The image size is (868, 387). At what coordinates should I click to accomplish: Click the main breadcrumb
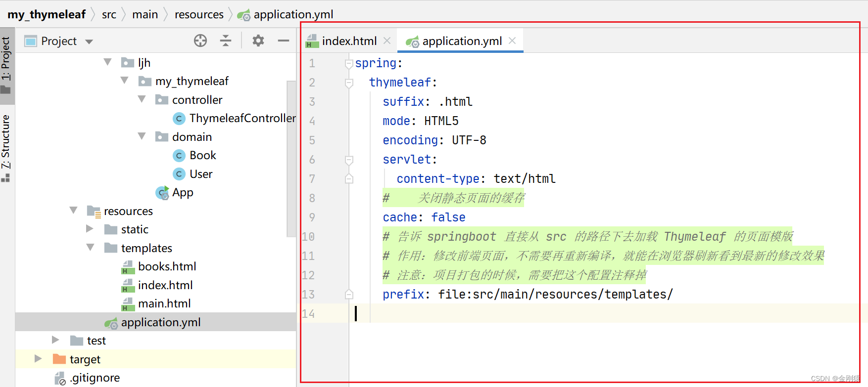[145, 14]
